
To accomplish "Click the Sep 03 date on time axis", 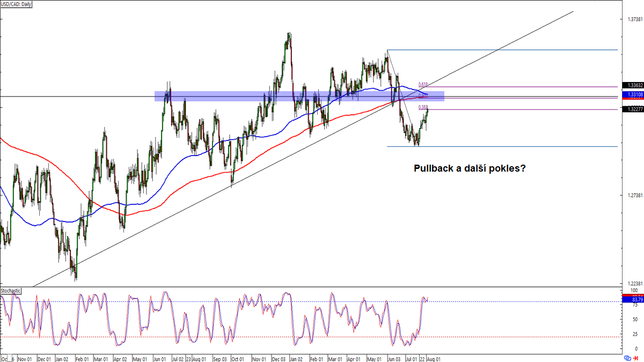I will coord(221,358).
